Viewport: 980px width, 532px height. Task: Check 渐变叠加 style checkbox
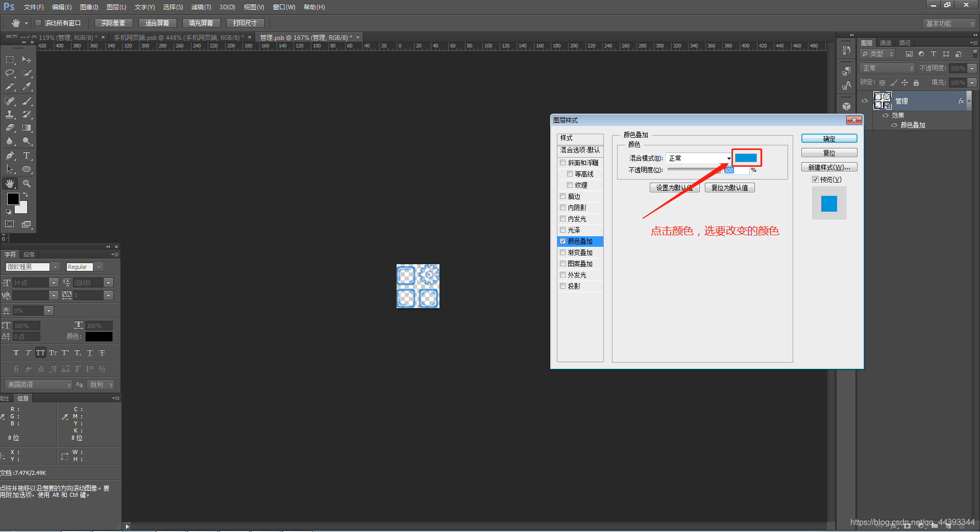[x=563, y=252]
